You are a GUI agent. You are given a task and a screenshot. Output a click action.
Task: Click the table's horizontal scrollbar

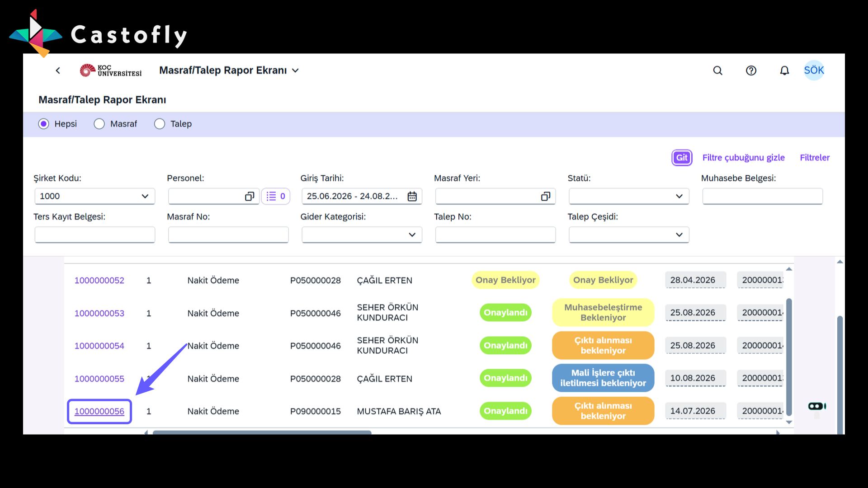pyautogui.click(x=262, y=432)
